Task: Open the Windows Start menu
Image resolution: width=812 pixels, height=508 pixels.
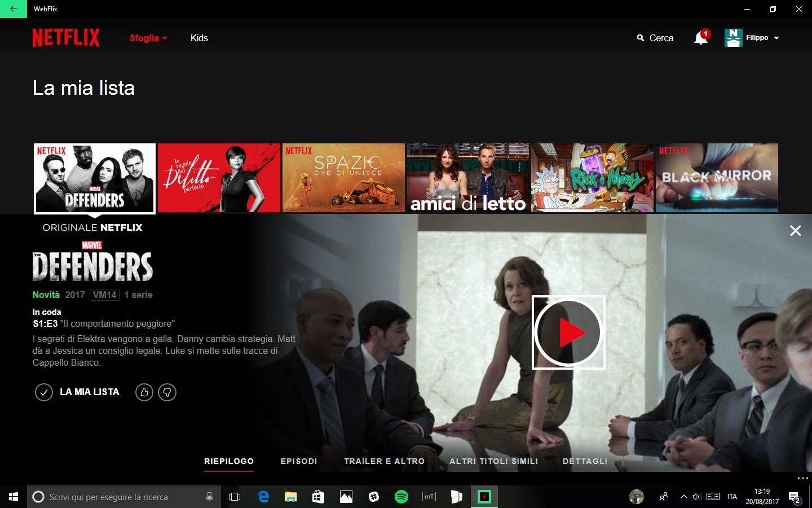Action: pos(14,497)
